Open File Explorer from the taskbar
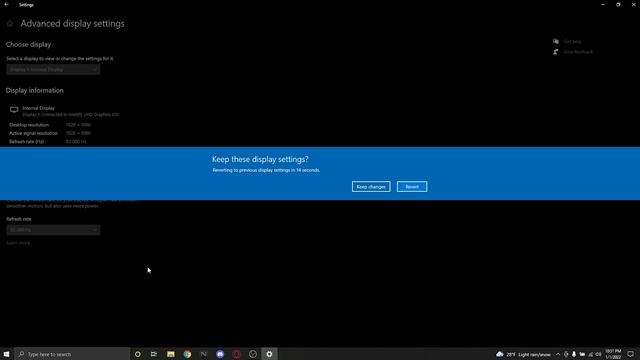 pos(171,354)
